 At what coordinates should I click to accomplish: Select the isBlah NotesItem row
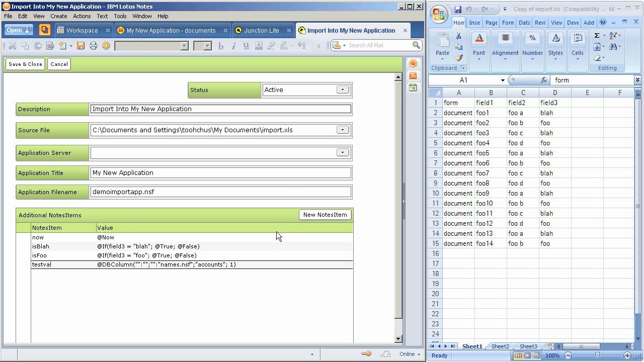pos(192,246)
